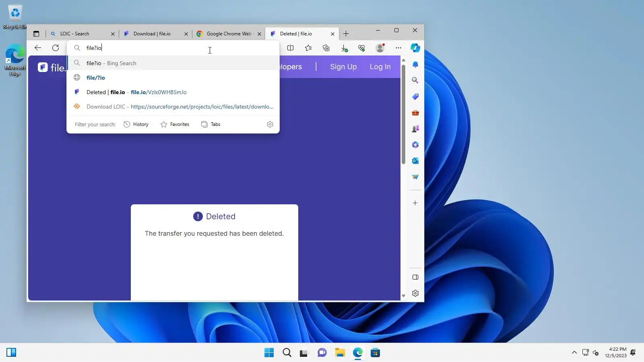This screenshot has width=644, height=362.
Task: Close the LOIC - Search tab
Action: click(113, 34)
